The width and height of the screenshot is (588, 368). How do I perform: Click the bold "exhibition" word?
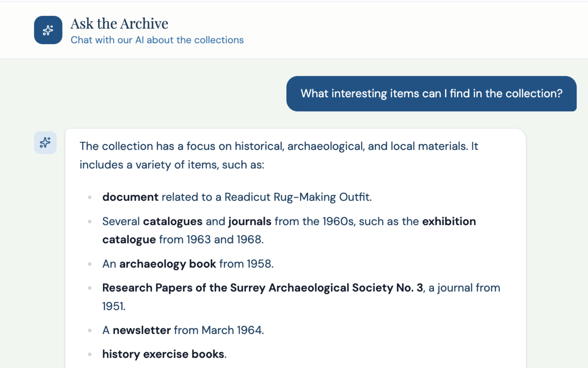[449, 222]
